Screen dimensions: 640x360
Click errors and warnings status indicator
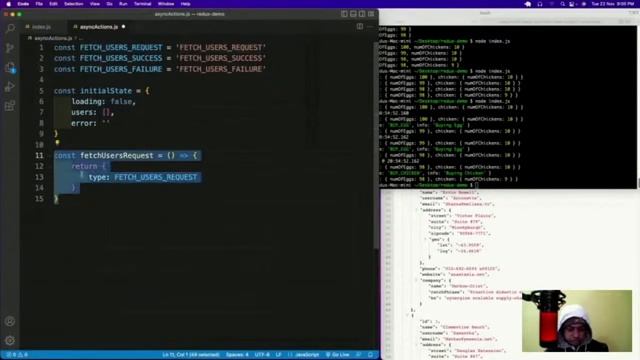[17, 355]
